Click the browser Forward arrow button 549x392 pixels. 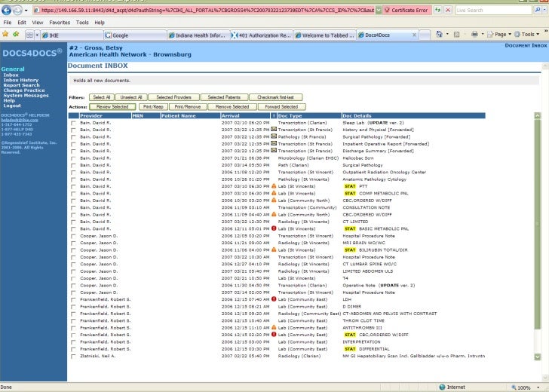coord(17,10)
